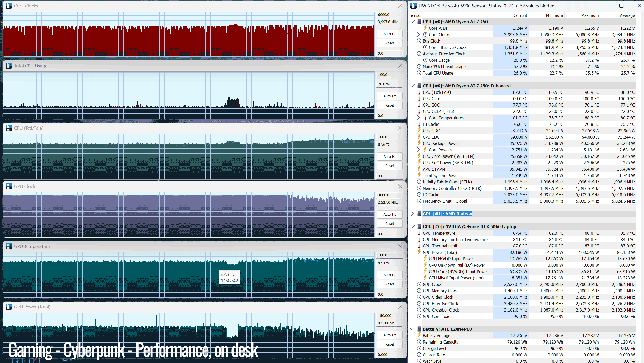Screen dimensions: 644x363
Task: Collapse the AMD Ryzen AI 7 450: Enhanced group
Action: tap(412, 86)
